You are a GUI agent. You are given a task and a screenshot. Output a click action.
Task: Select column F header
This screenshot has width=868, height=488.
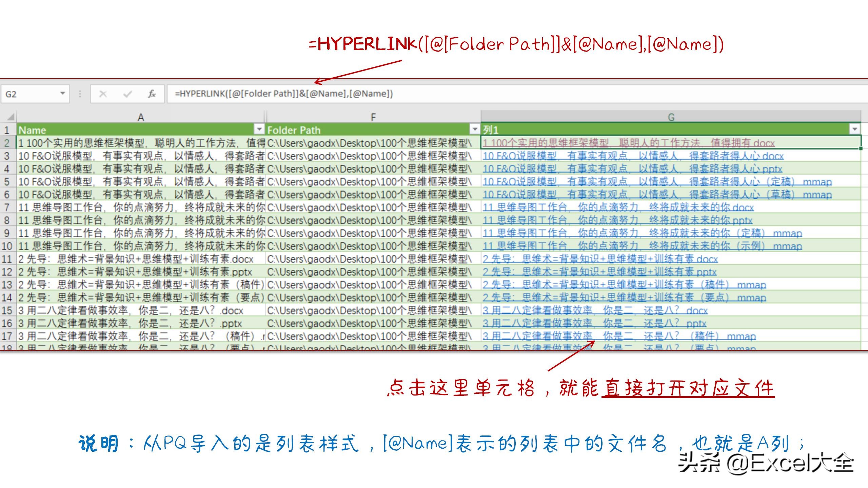tap(373, 117)
